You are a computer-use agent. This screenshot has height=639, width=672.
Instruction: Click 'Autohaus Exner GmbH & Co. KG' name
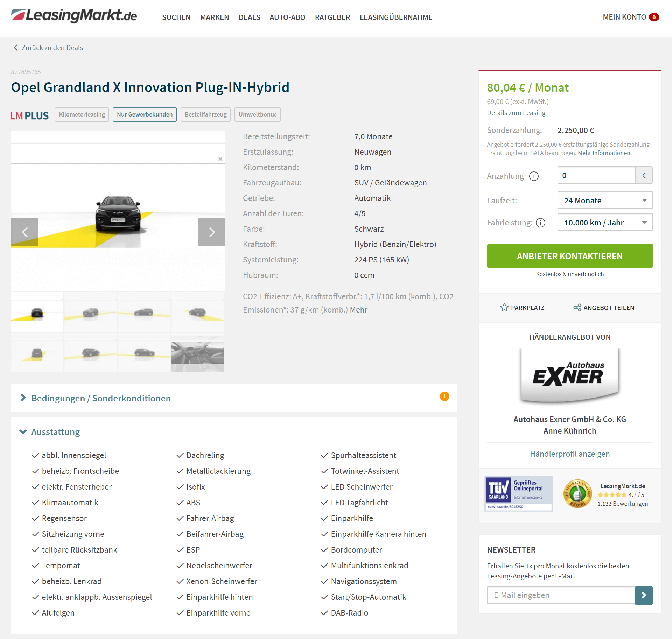[x=570, y=419]
